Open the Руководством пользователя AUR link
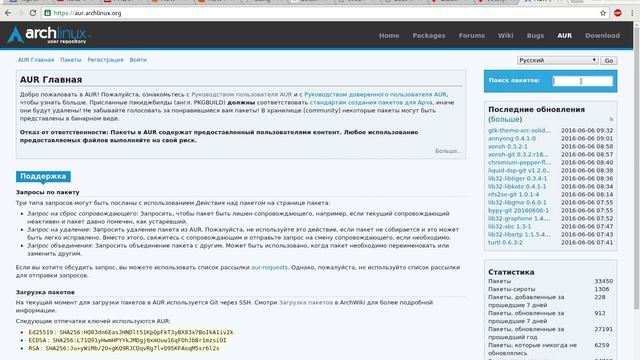 (242, 94)
